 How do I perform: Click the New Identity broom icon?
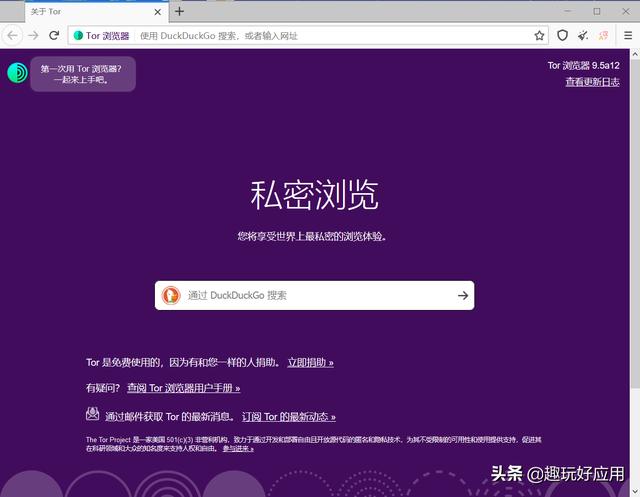coord(583,36)
